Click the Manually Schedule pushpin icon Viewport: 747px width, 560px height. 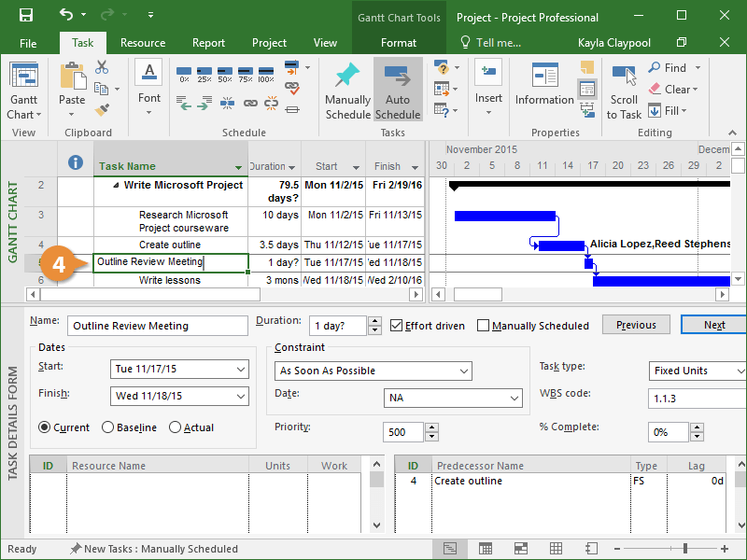click(347, 76)
